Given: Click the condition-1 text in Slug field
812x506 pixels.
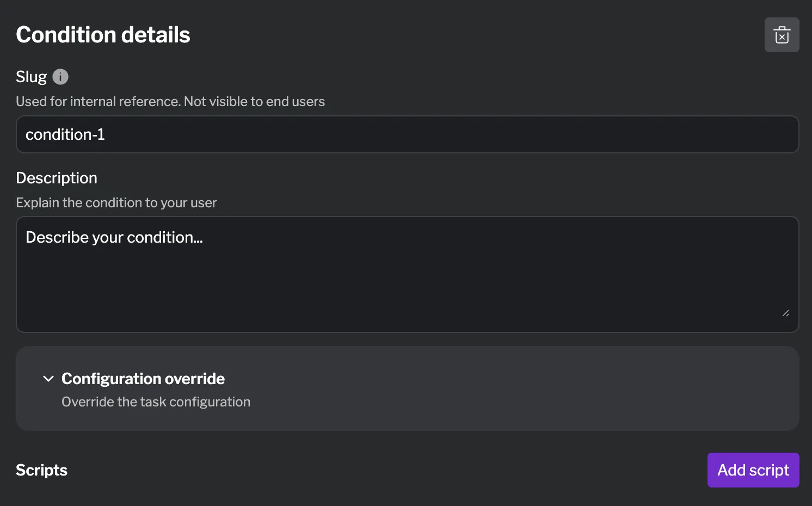Looking at the screenshot, I should click(65, 134).
